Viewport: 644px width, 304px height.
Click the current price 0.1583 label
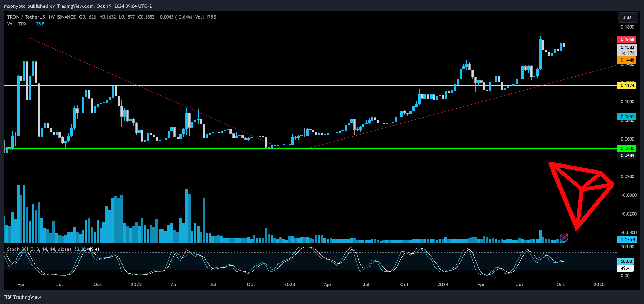(627, 47)
